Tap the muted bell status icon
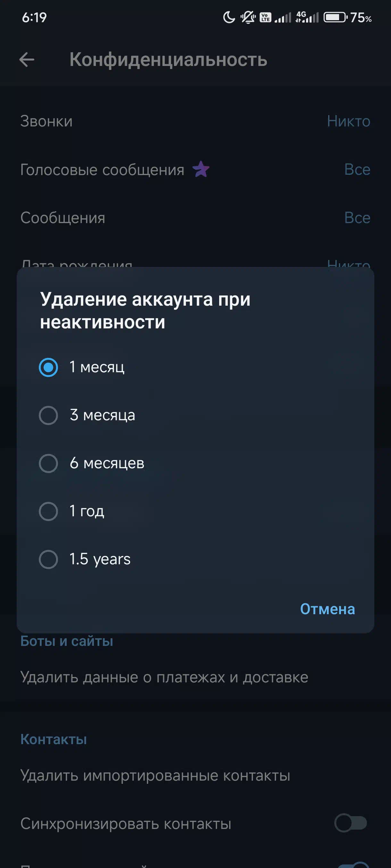This screenshot has height=868, width=391. click(x=248, y=17)
